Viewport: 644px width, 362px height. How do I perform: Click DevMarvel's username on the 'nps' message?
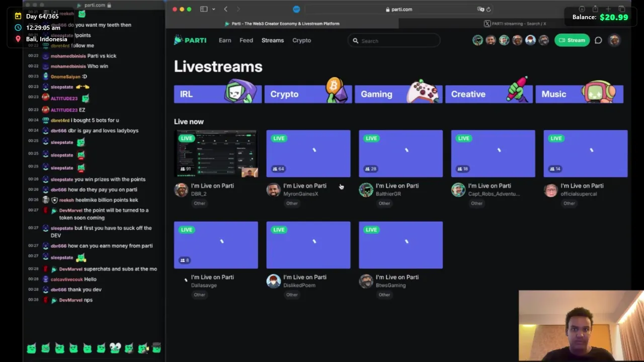click(70, 300)
